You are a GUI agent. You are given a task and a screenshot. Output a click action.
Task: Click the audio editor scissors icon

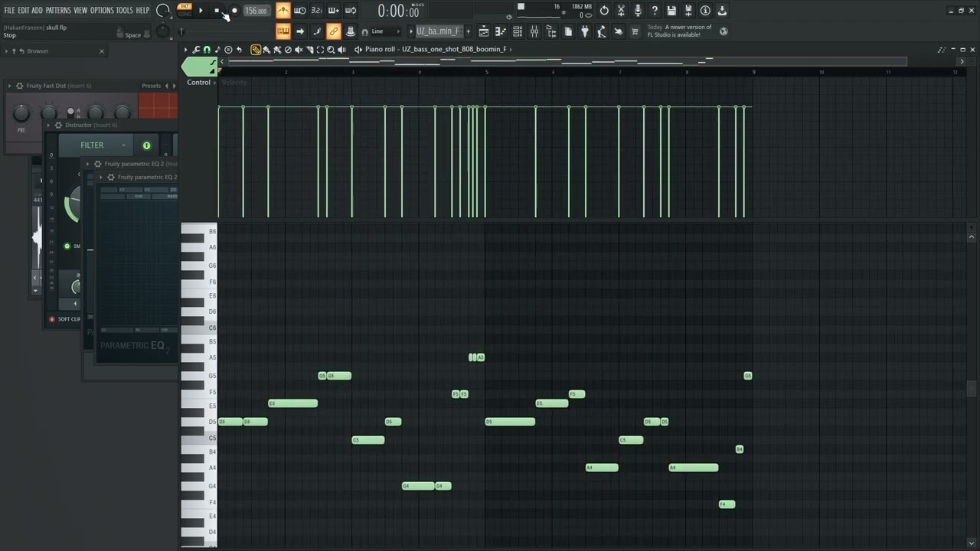(x=621, y=11)
